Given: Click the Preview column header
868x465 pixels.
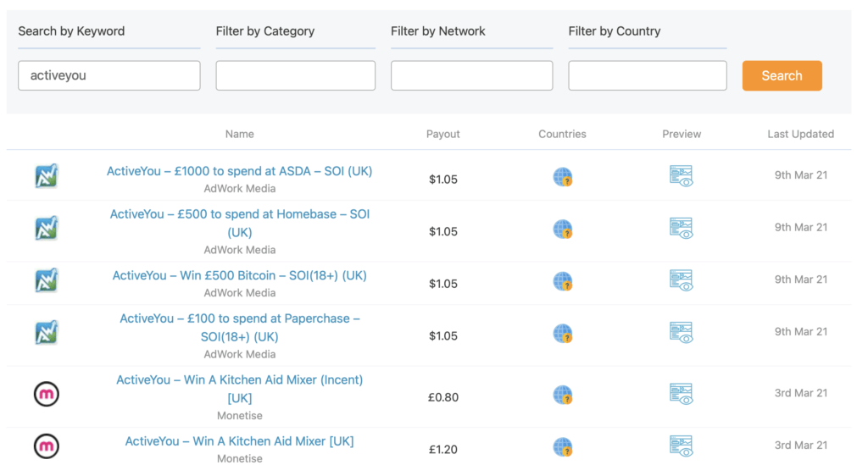Looking at the screenshot, I should point(682,134).
